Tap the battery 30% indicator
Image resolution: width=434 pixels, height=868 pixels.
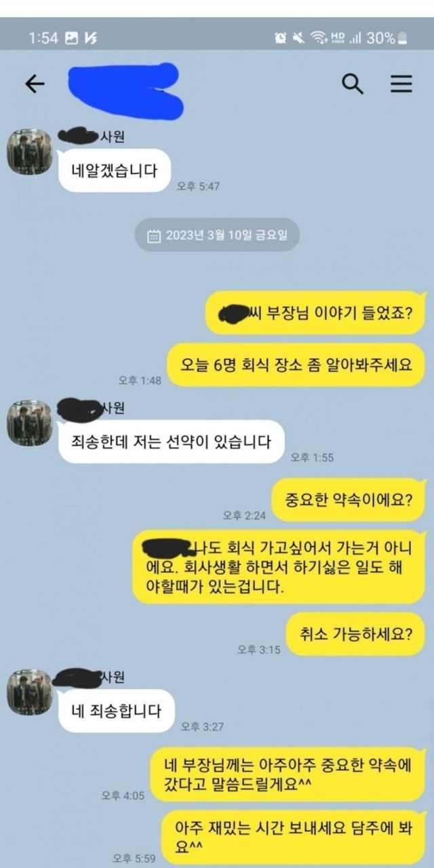(x=388, y=38)
